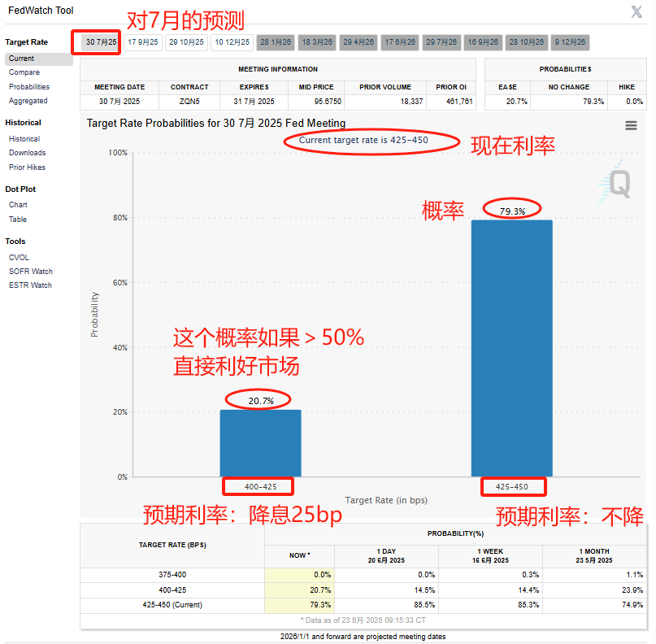Open Prior Hikes in the sidebar
Viewport: 656px width, 644px height.
27,168
